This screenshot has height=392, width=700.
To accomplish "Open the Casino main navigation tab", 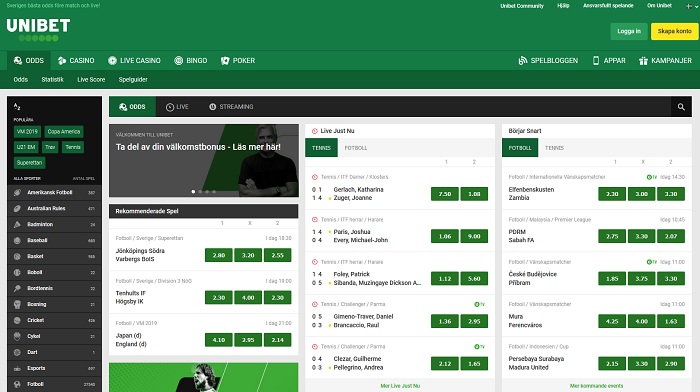I will (x=76, y=60).
